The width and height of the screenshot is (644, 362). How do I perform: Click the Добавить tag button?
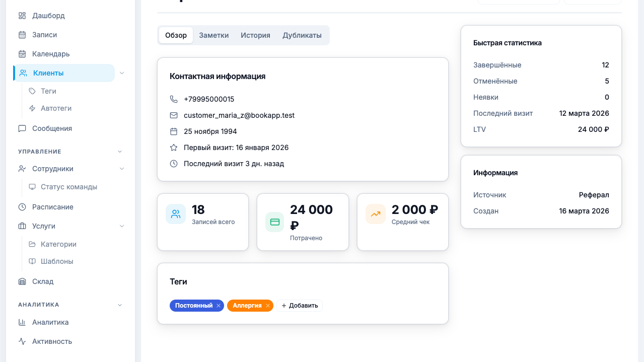(x=300, y=306)
